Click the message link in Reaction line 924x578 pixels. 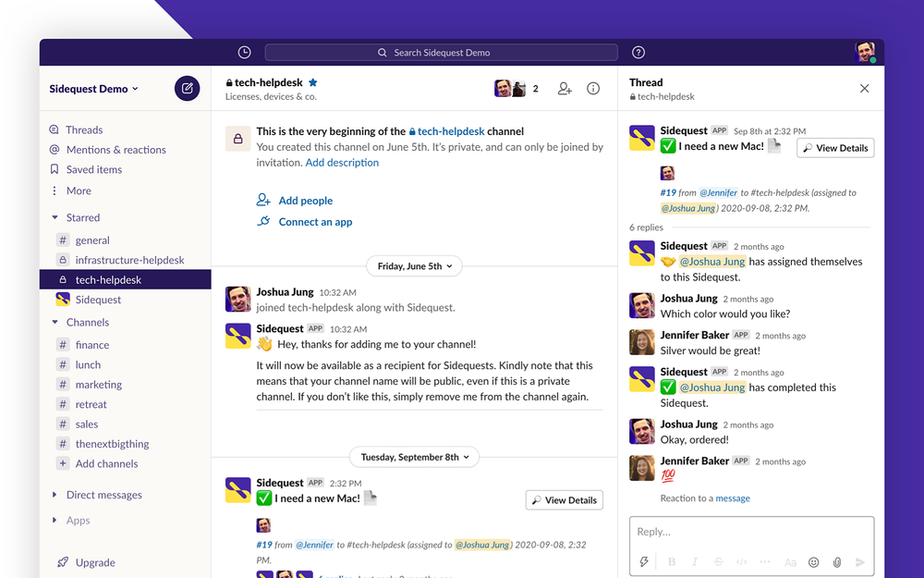[x=733, y=498]
